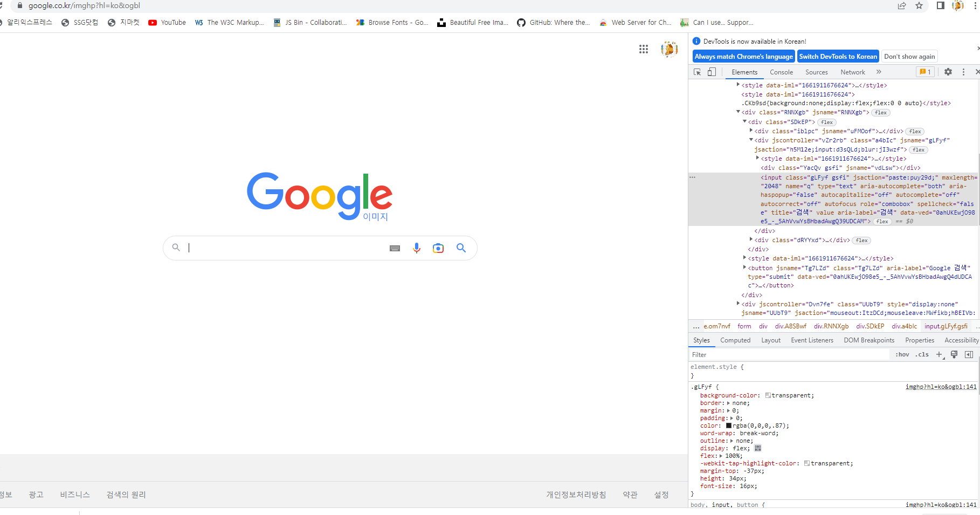980x515 pixels.
Task: Add a new style rule with plus icon
Action: coord(939,354)
